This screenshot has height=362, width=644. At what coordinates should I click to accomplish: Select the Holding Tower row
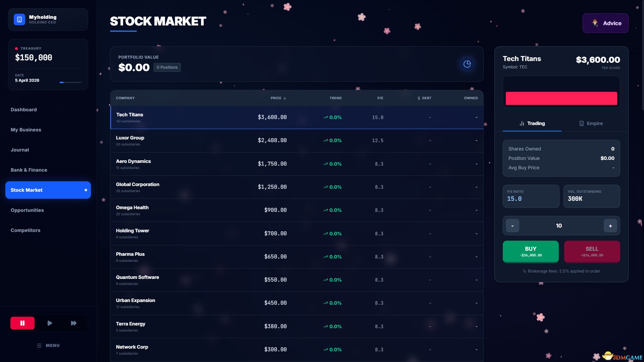[297, 234]
